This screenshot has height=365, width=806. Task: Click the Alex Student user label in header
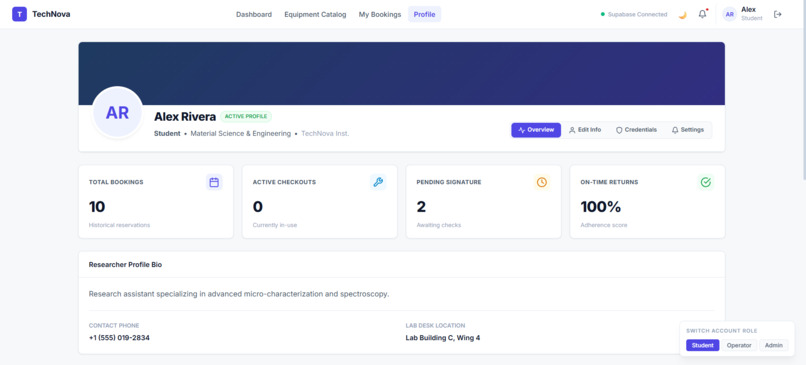(752, 14)
